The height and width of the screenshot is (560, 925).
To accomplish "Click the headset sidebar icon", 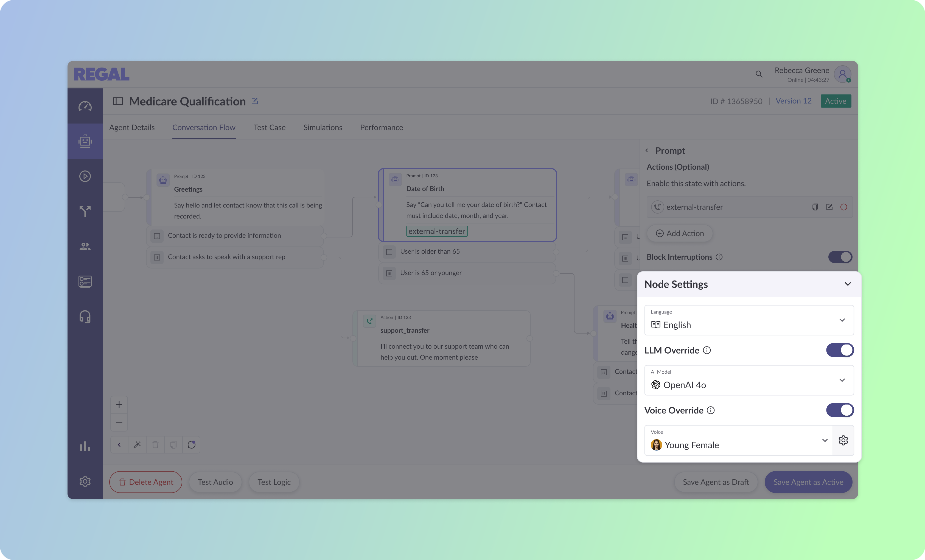I will [x=85, y=317].
